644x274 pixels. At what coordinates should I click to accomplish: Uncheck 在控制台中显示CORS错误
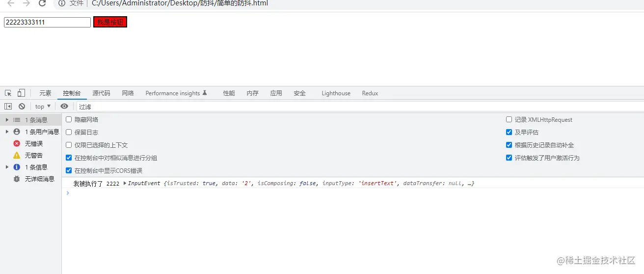[69, 170]
